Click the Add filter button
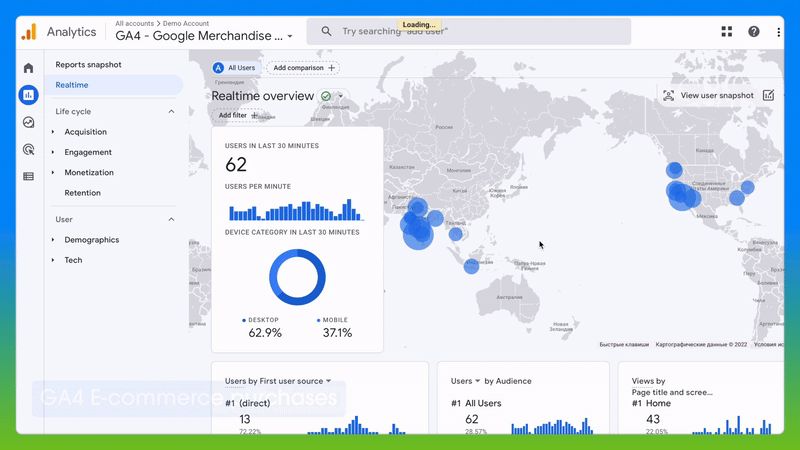Viewport: 800px width, 450px height. (238, 115)
